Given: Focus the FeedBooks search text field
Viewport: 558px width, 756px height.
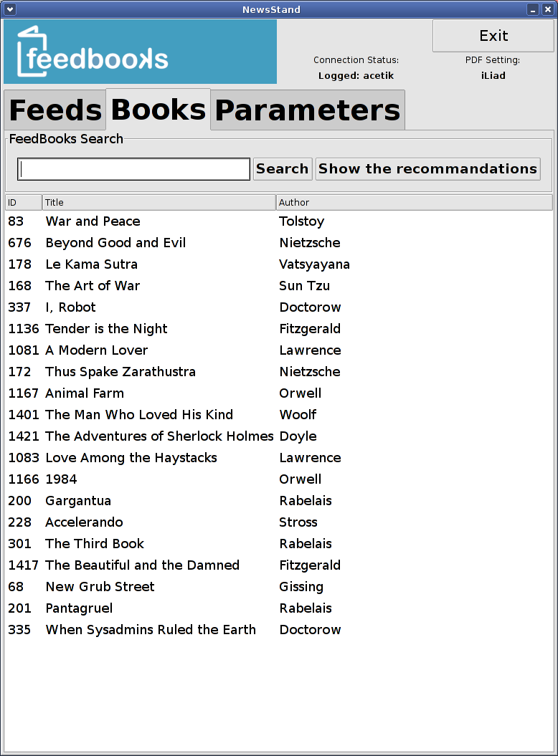Looking at the screenshot, I should point(134,169).
